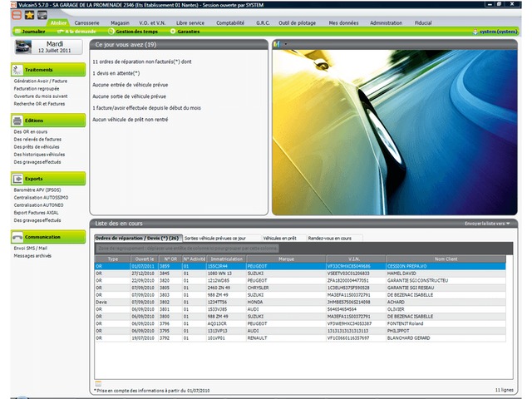Click the 11 ordres de réparation non facturés line
532x399 pixels.
pyautogui.click(x=142, y=62)
